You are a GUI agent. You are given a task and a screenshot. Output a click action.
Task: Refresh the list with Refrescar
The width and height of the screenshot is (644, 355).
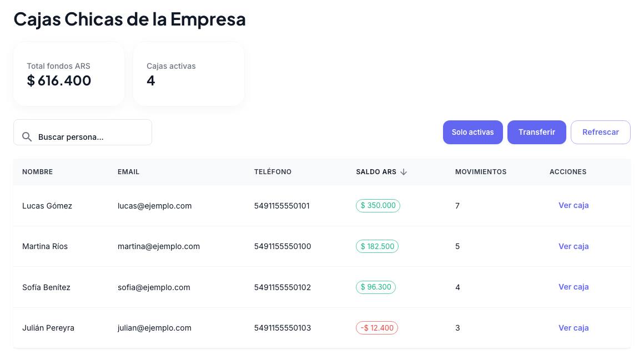[x=601, y=132]
